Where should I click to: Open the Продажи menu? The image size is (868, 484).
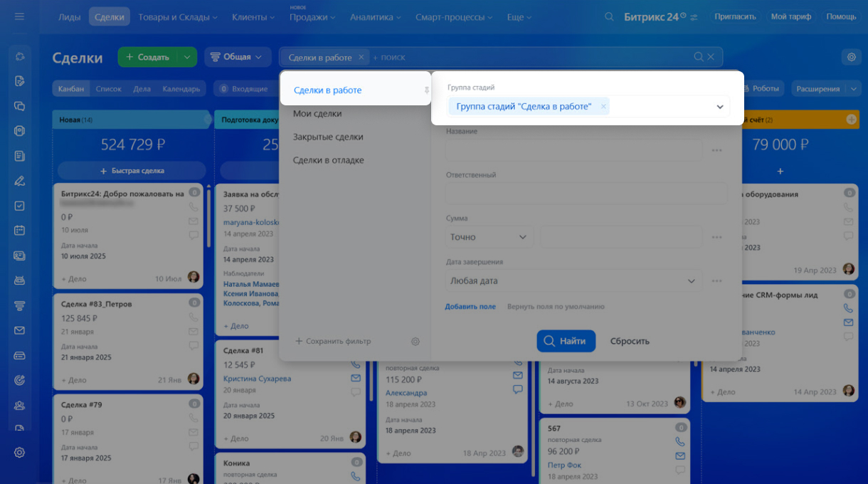click(x=312, y=16)
